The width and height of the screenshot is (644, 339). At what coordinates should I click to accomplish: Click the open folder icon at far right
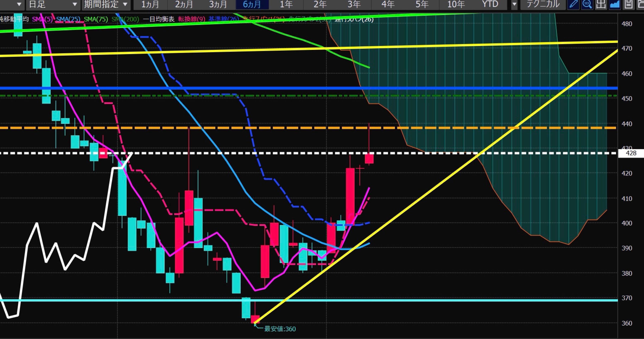(641, 4)
